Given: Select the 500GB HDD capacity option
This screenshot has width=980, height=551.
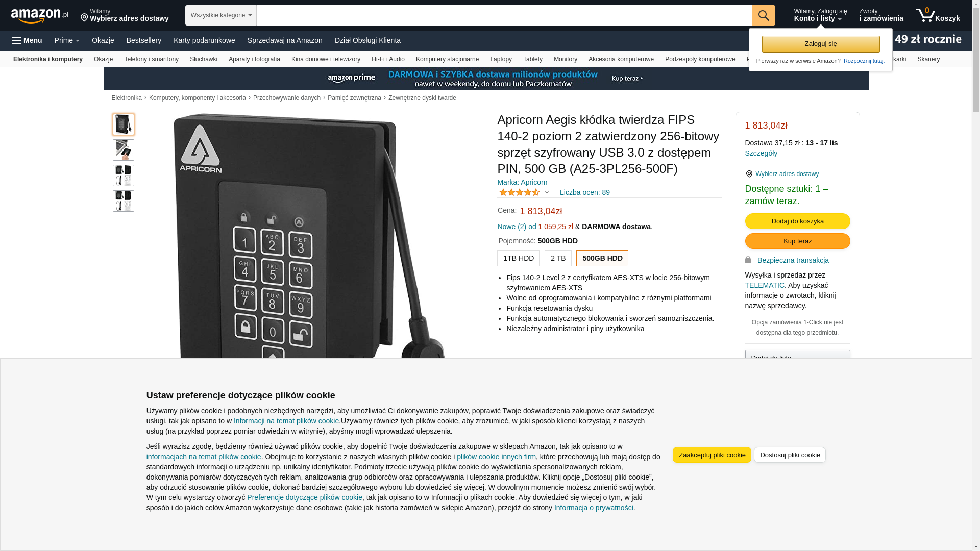Looking at the screenshot, I should tap(602, 258).
